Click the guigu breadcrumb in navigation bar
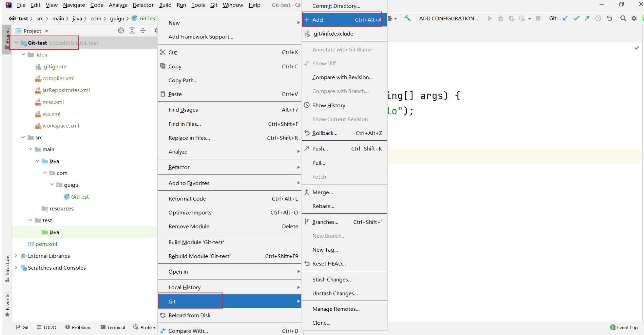 coord(117,19)
